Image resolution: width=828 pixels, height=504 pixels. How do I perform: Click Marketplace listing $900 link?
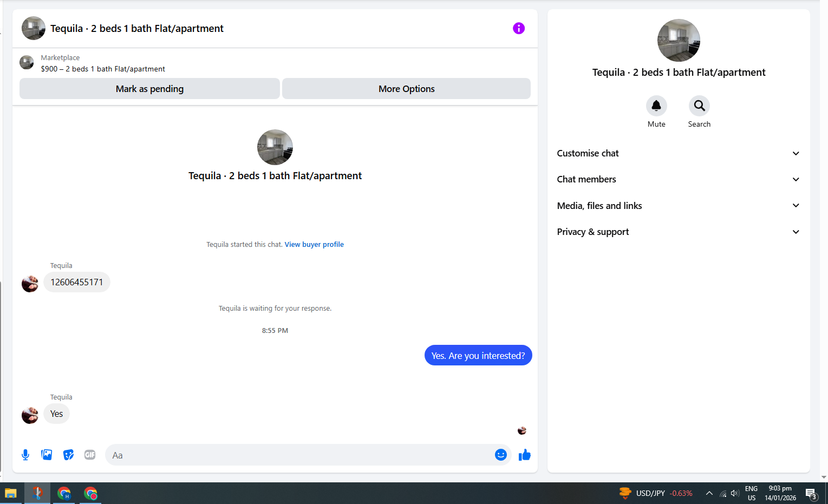click(x=103, y=69)
